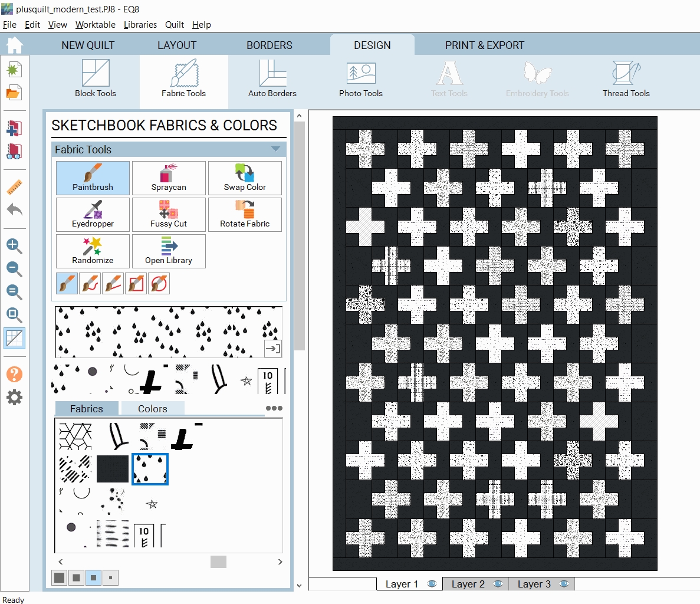Select the Rotate Fabric tool
Image resolution: width=700 pixels, height=604 pixels.
(x=245, y=214)
